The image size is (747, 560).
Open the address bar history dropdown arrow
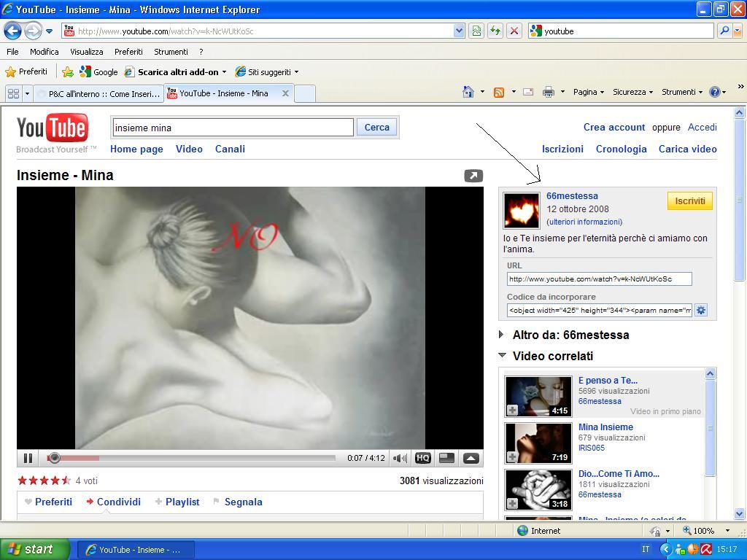[459, 31]
